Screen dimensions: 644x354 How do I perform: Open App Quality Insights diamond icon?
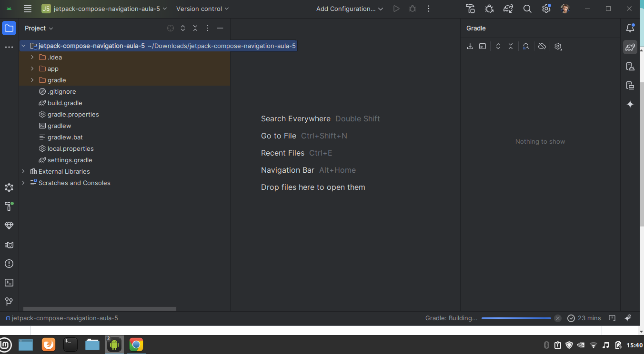click(x=9, y=226)
